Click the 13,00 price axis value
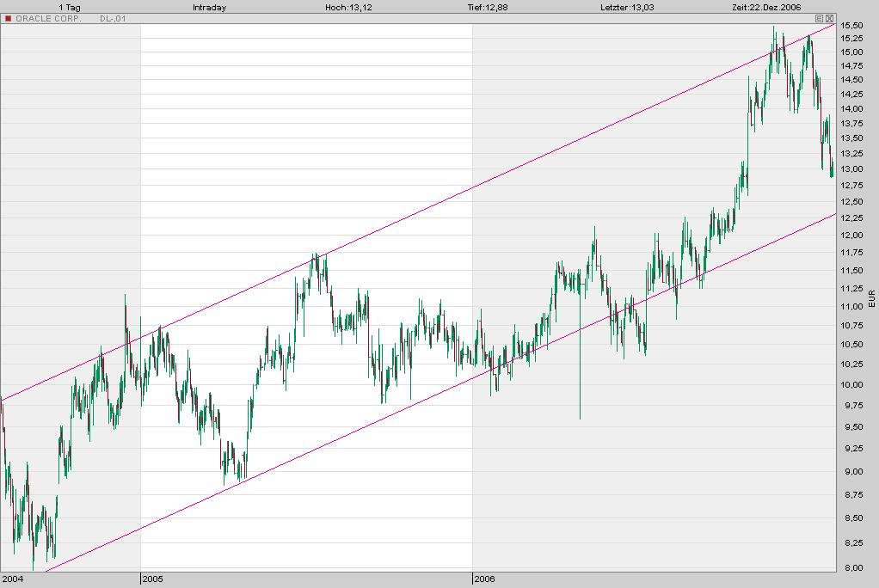Viewport: 879px width, 588px height. [851, 168]
